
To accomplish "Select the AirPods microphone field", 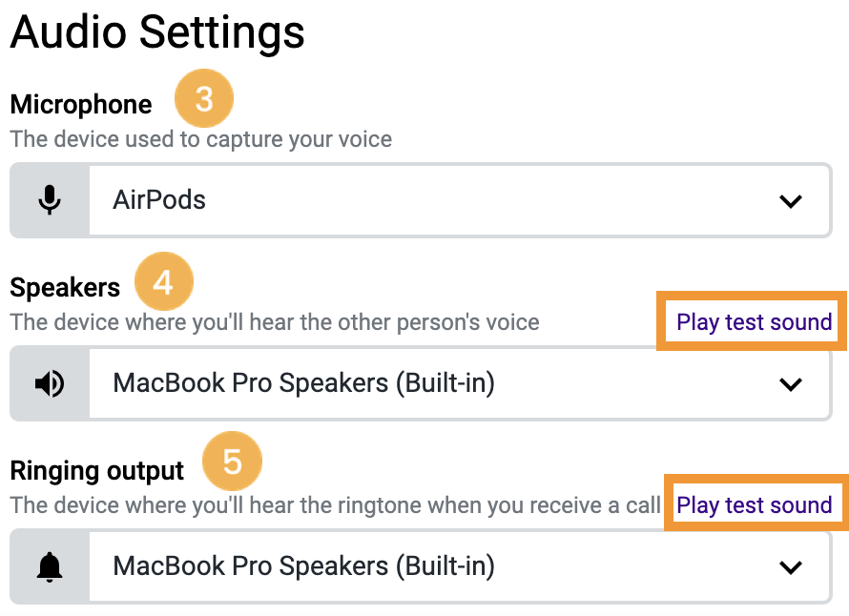I will point(421,200).
